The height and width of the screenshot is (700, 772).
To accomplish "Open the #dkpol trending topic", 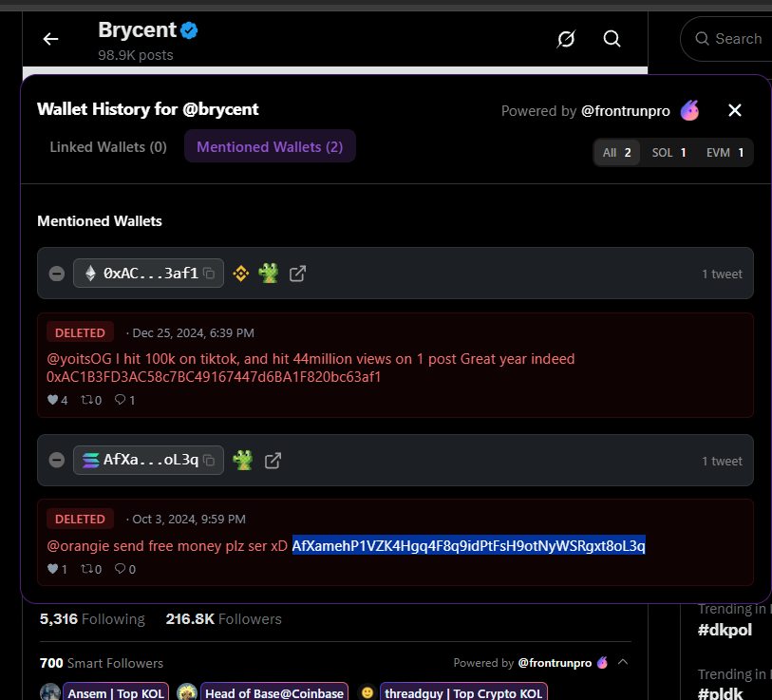I will pyautogui.click(x=725, y=630).
